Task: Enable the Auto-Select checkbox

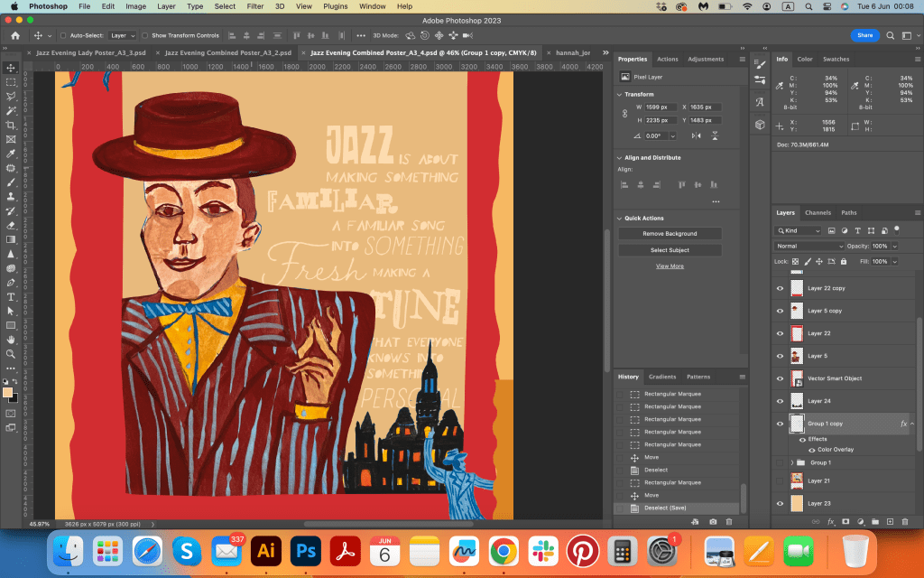Action: tap(62, 35)
